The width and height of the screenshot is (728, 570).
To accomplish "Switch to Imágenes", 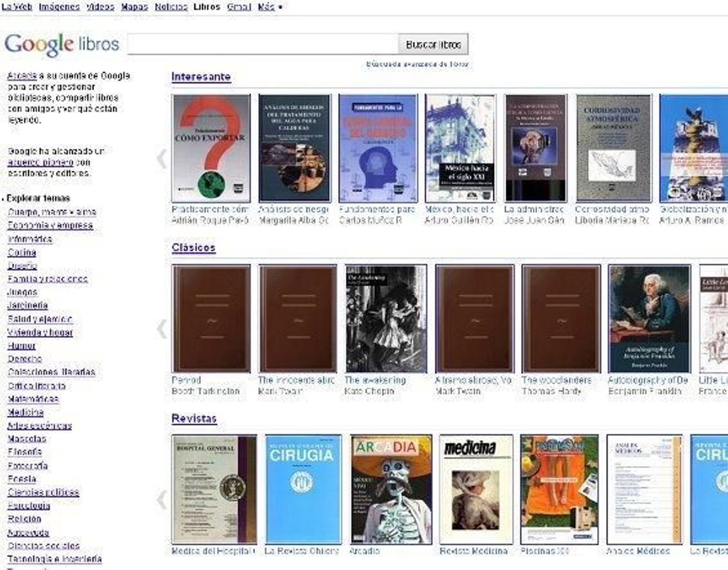I will (x=60, y=7).
